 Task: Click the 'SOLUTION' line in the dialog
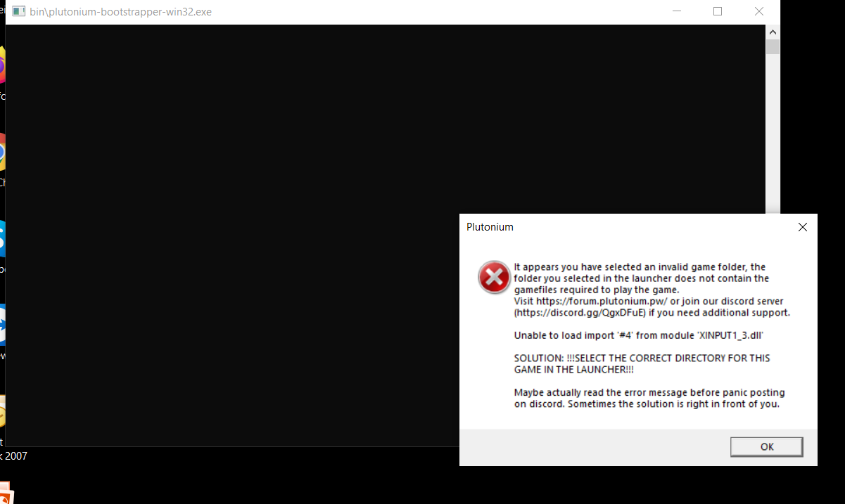(642, 358)
